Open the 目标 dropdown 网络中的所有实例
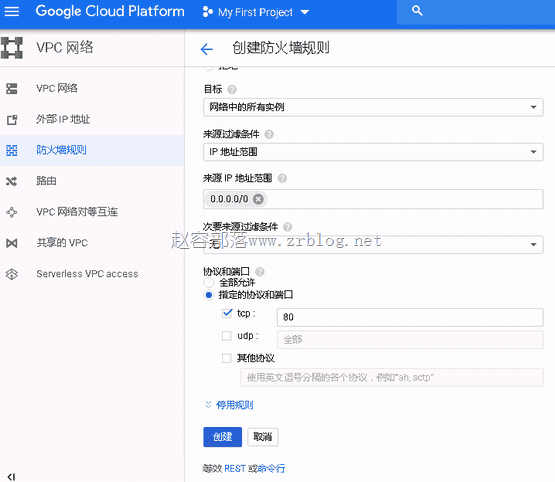Viewport: 555px width, 482px height. pyautogui.click(x=373, y=107)
